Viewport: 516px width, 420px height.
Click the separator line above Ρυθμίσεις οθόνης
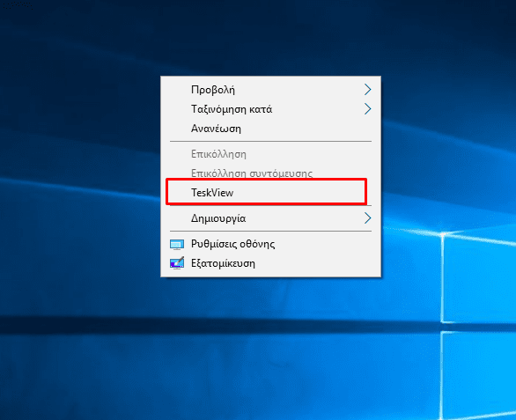[270, 232]
